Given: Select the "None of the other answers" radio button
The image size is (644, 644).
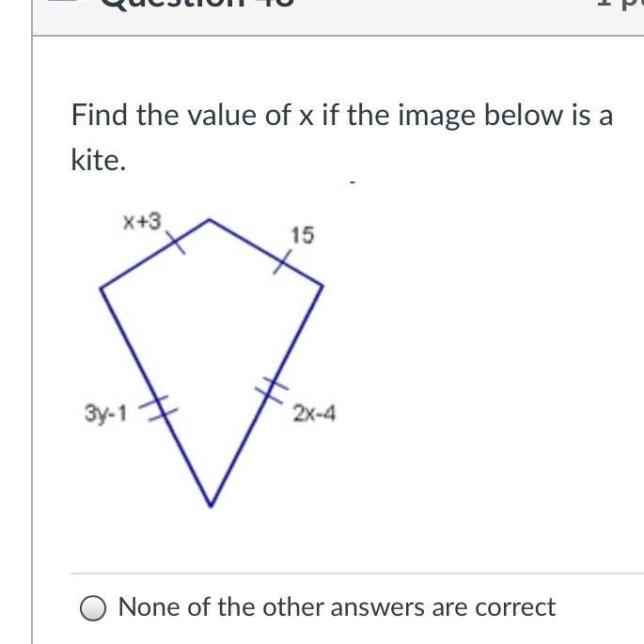Looking at the screenshot, I should pos(92,608).
